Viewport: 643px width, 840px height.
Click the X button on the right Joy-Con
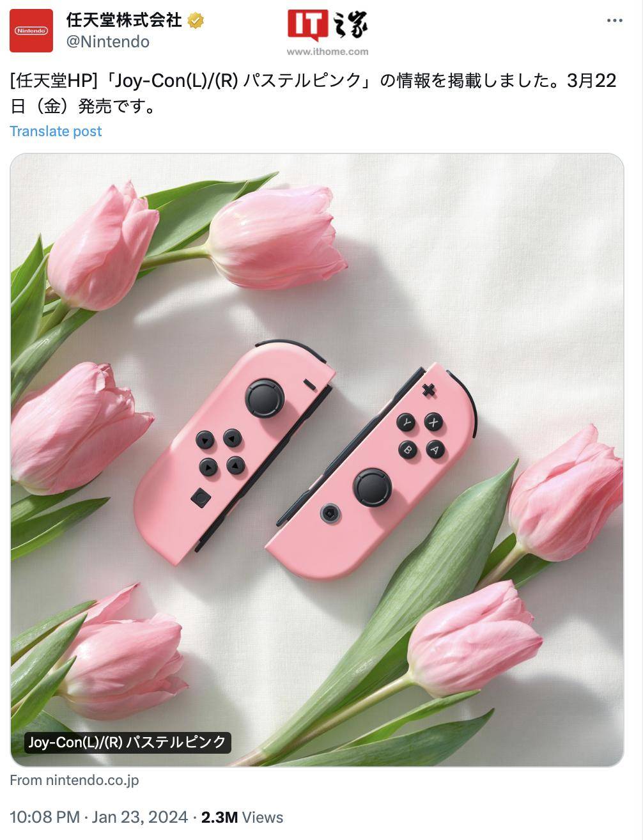[x=434, y=422]
